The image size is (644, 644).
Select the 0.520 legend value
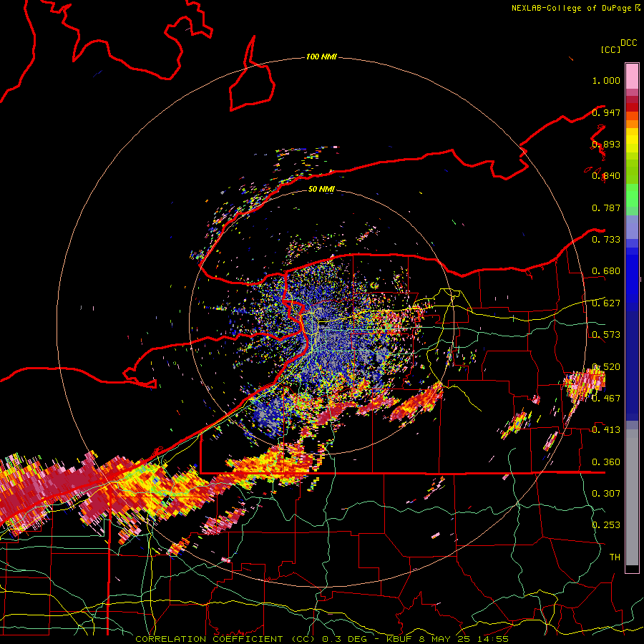click(606, 366)
